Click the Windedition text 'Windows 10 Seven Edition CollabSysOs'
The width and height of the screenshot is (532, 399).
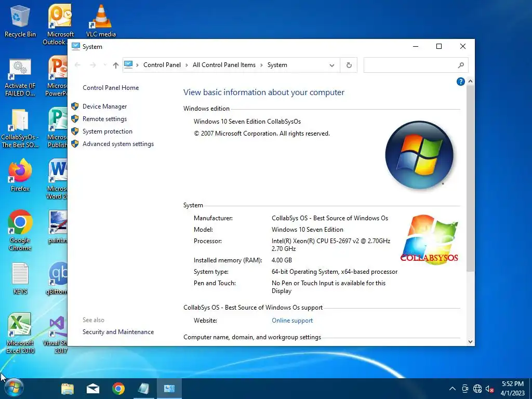point(247,122)
